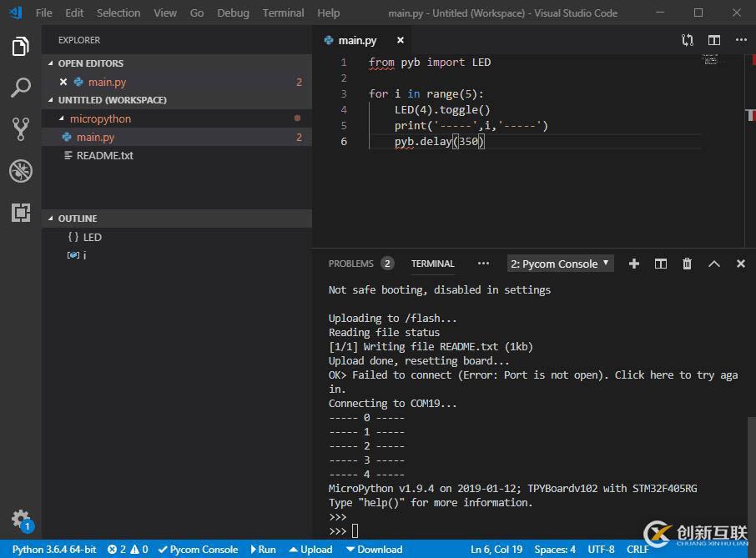Kill the Pycom Console terminal with trash icon
This screenshot has height=558, width=756.
[687, 263]
